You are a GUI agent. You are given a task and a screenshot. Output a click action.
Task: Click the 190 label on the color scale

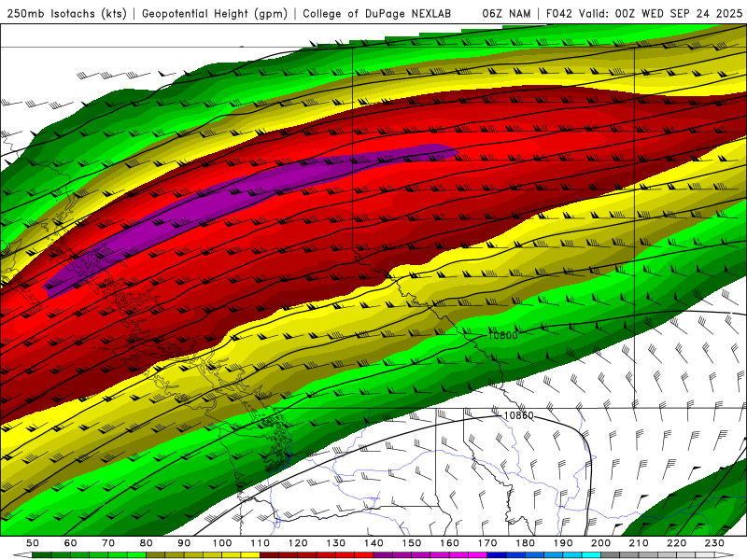(563, 543)
